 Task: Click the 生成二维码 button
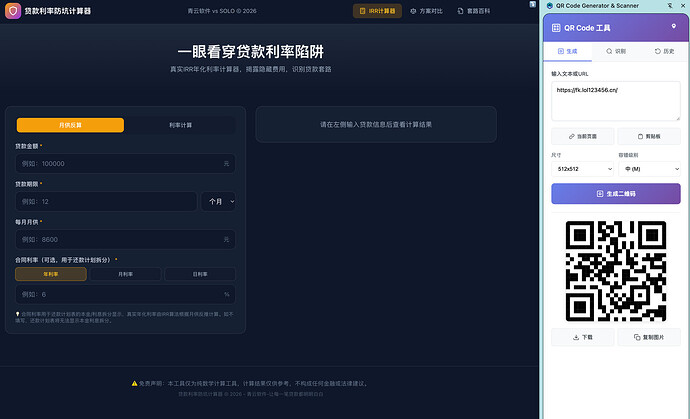coord(616,194)
